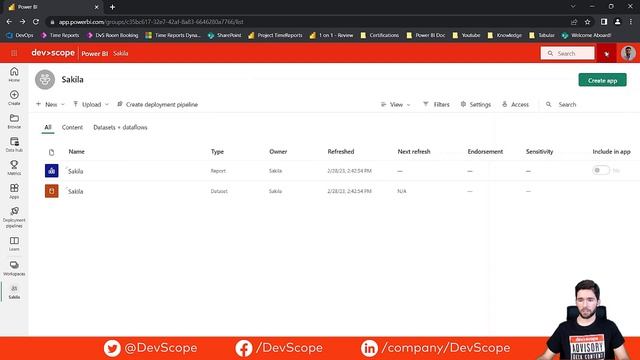
Task: Open Apps in the left navigation
Action: tap(14, 191)
